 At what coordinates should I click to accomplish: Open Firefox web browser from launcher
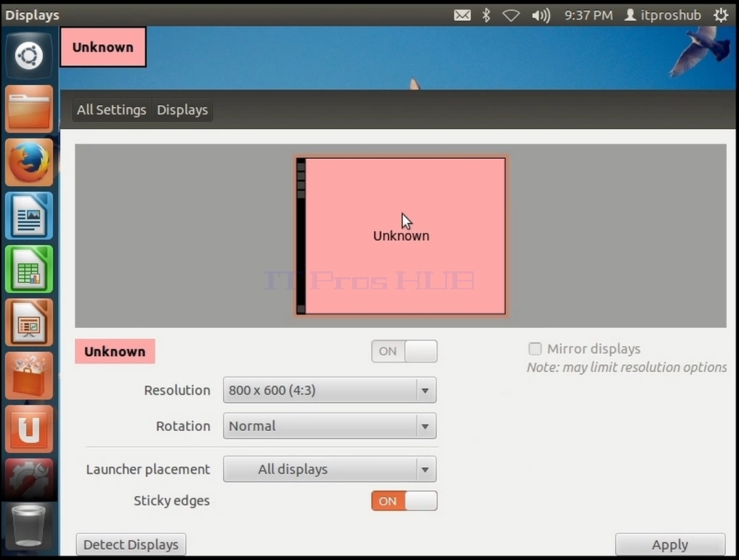tap(29, 162)
